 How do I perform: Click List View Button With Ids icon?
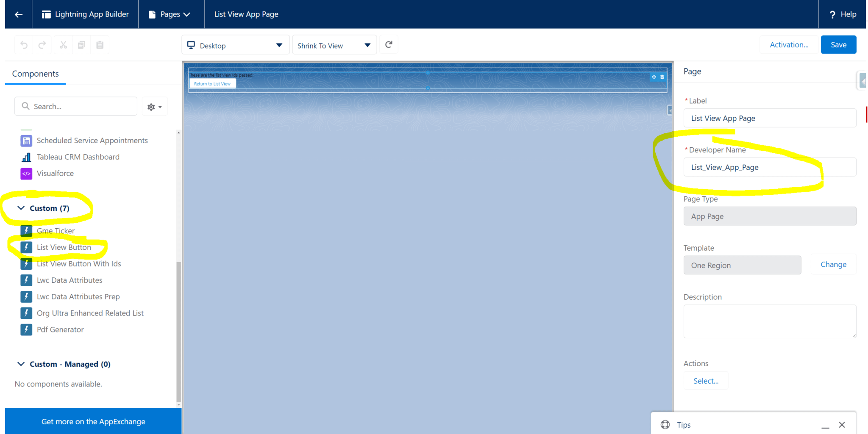click(x=26, y=264)
